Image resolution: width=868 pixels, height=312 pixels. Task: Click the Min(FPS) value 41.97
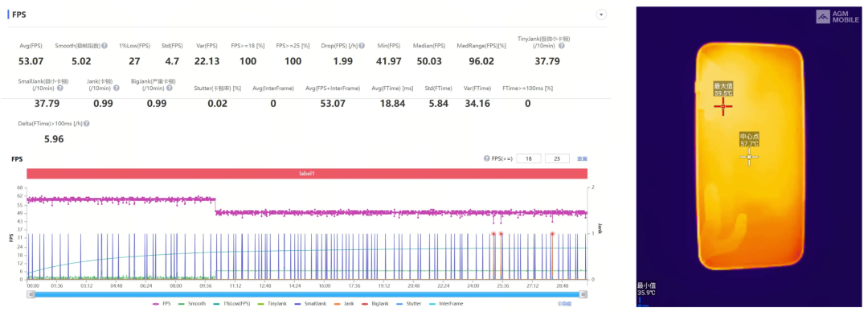click(x=388, y=61)
